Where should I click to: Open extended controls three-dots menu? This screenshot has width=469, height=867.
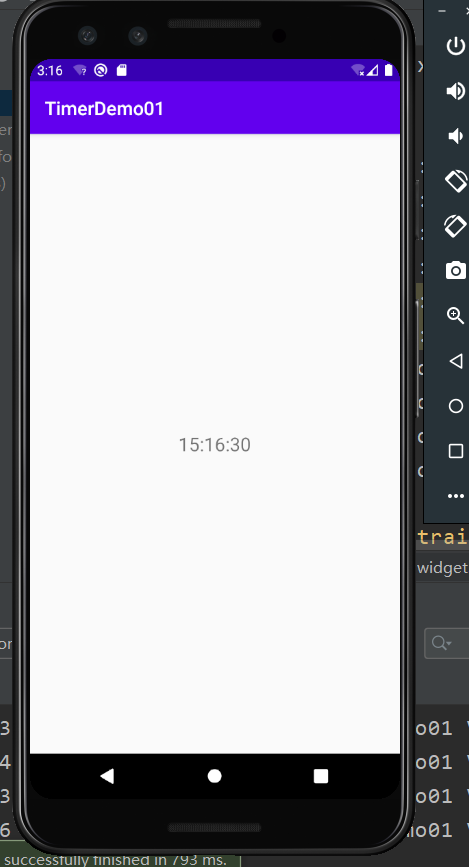(456, 496)
